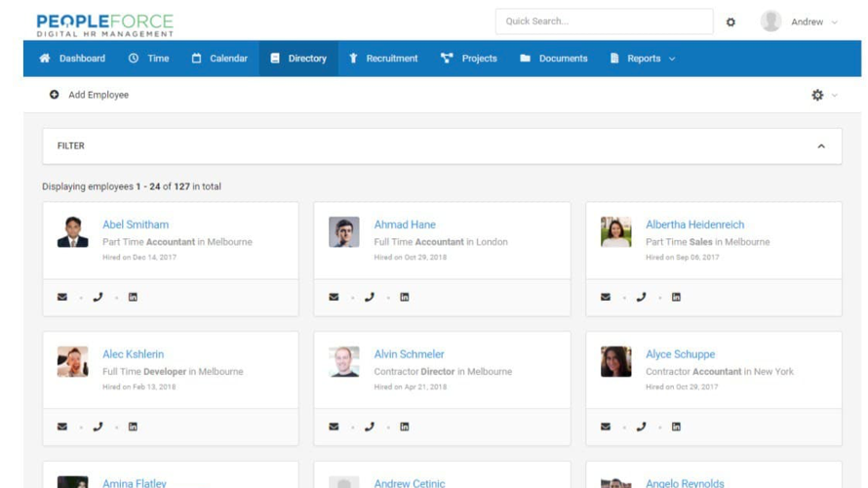This screenshot has width=868, height=488.
Task: Click the phone icon on Ahmad Hane's card
Action: tap(369, 298)
